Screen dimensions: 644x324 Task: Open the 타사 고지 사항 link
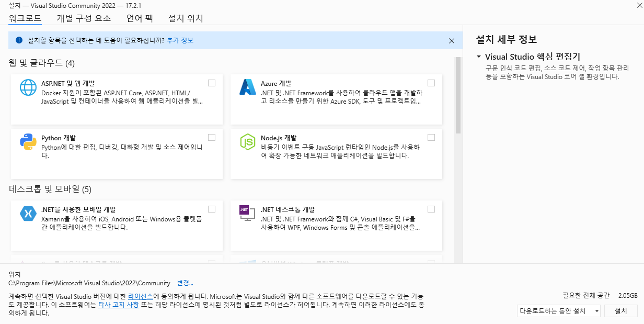119,305
